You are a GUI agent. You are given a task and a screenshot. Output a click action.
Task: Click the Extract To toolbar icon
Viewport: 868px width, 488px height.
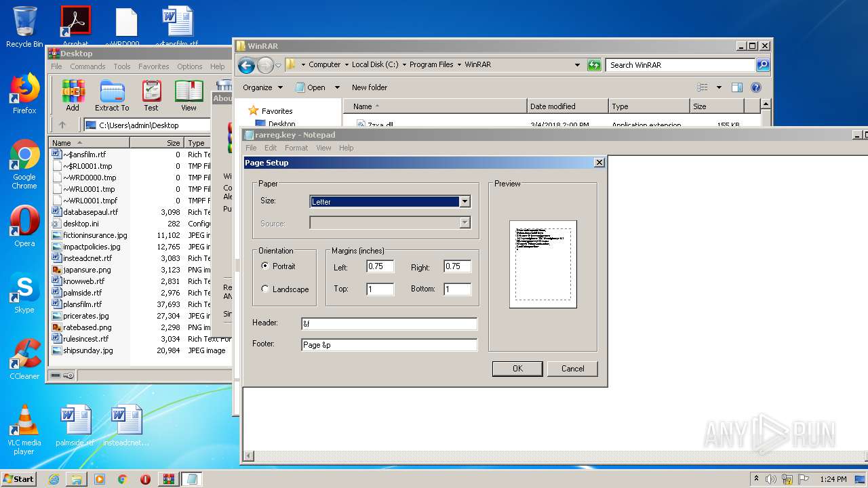[x=112, y=95]
